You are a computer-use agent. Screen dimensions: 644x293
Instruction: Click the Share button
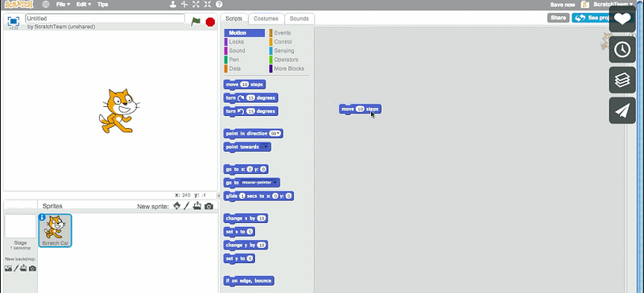click(558, 18)
